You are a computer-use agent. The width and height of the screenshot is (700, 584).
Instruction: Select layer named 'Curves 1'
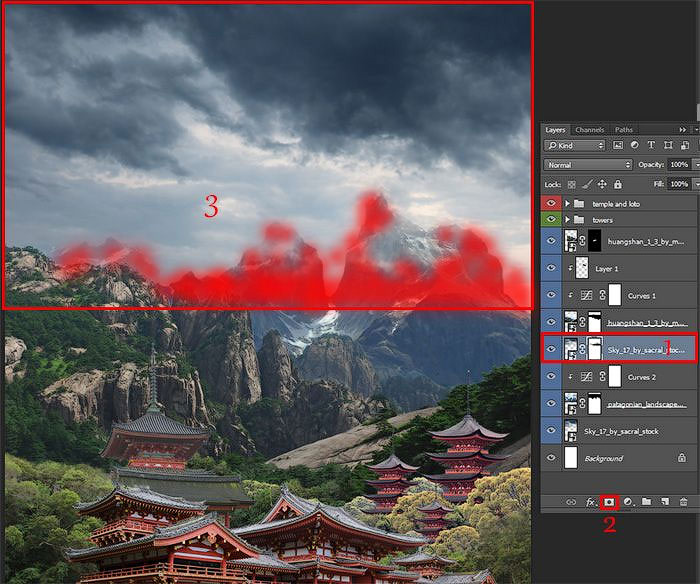coord(642,296)
